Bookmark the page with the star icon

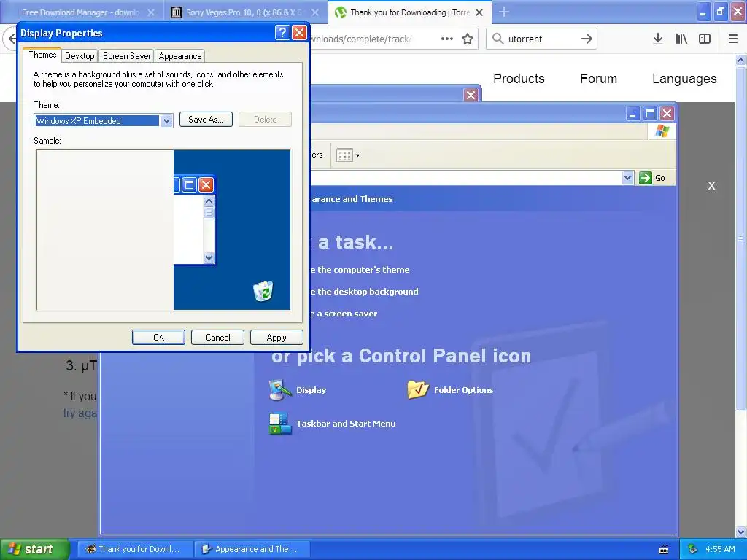tap(468, 39)
